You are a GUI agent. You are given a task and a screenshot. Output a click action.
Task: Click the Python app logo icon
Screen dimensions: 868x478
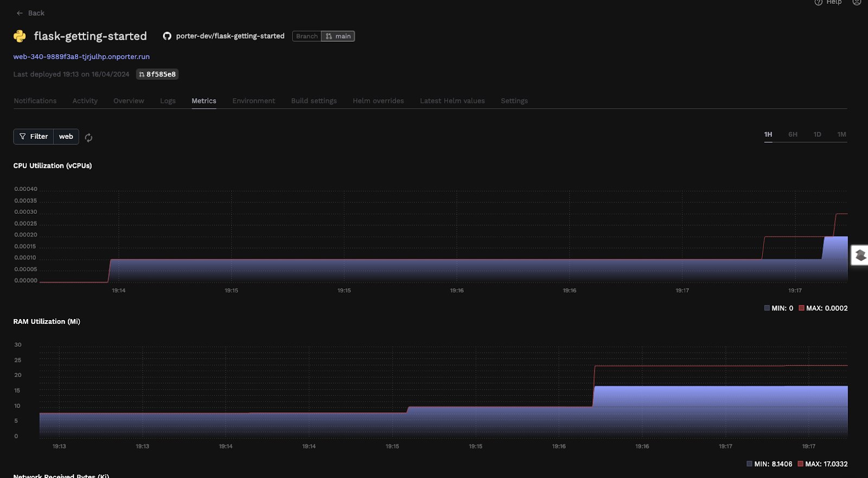(20, 36)
